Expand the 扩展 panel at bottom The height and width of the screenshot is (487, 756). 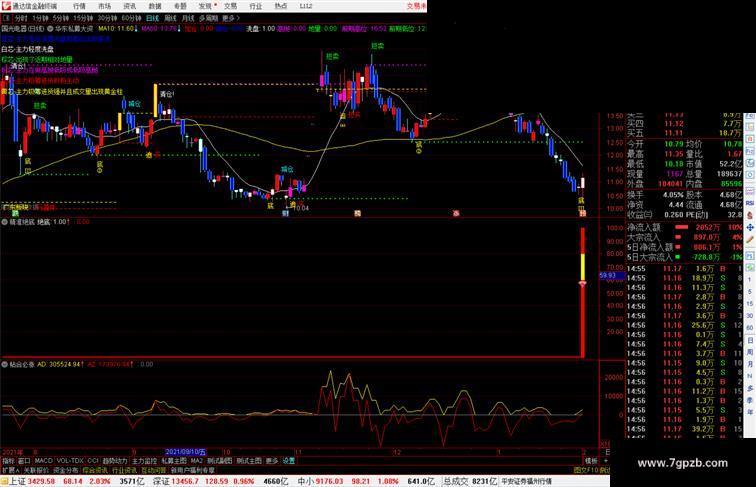[10, 470]
